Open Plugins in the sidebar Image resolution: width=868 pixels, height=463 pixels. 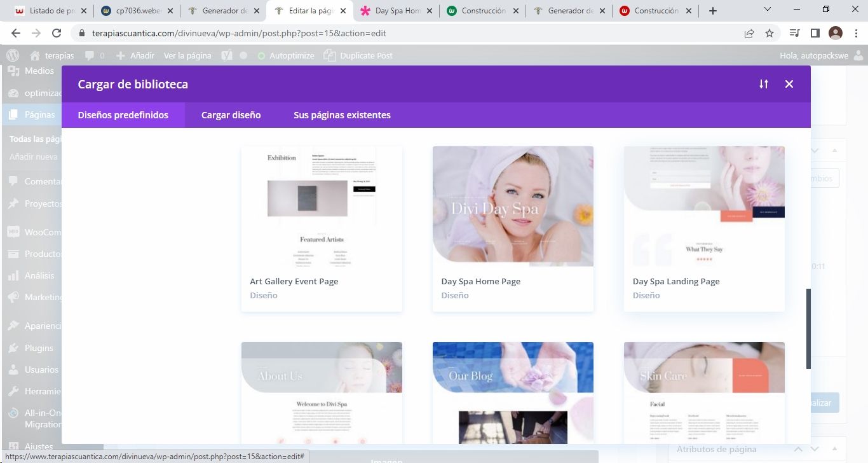(x=32, y=348)
